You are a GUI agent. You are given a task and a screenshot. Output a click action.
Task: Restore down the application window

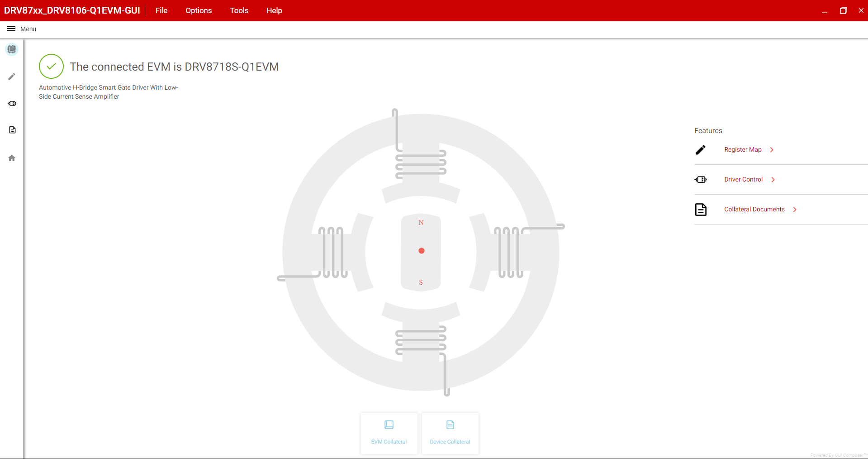pyautogui.click(x=843, y=10)
